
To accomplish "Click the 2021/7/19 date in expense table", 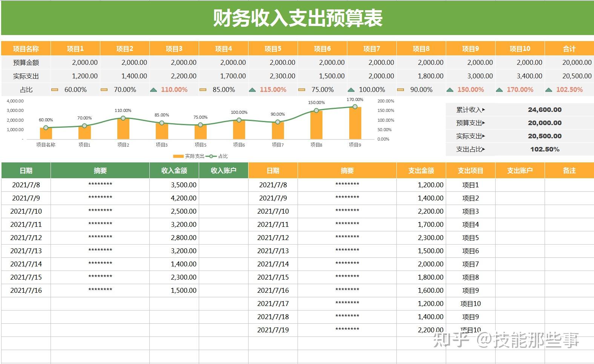I will [273, 330].
